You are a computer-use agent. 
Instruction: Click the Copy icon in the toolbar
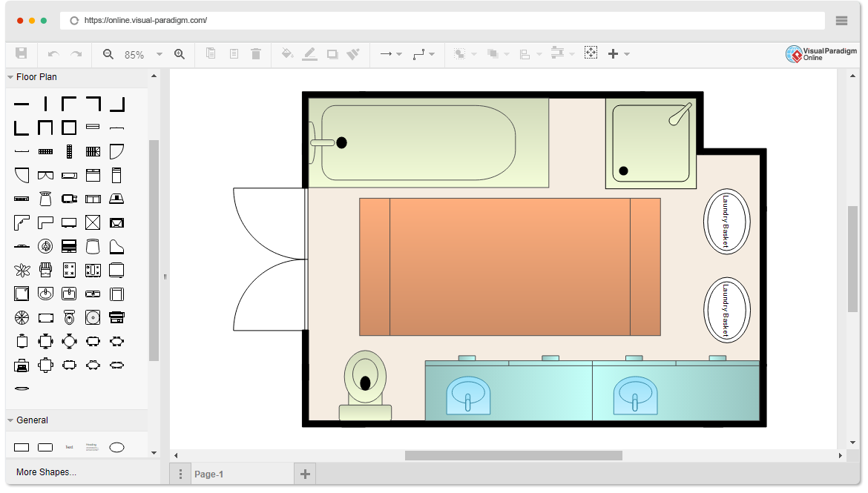click(x=211, y=53)
